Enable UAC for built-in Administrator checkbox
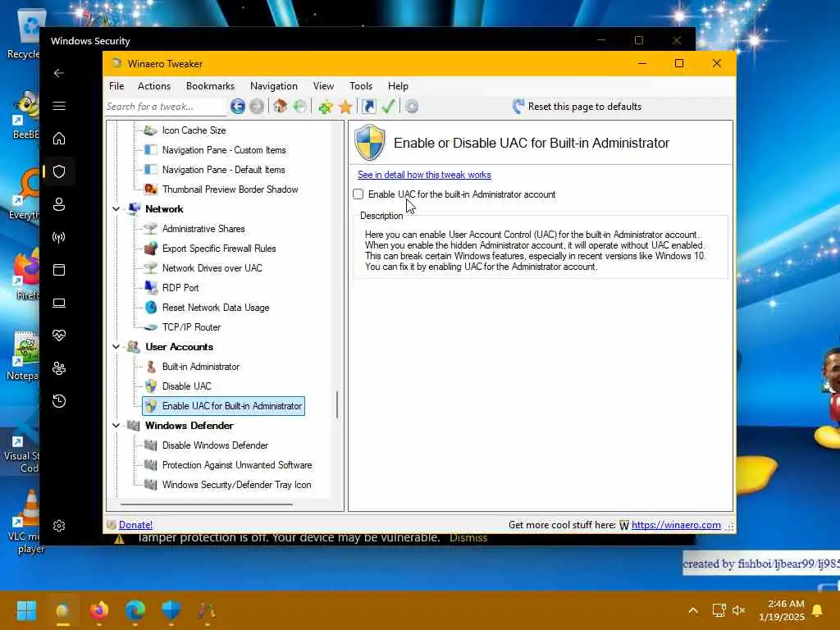The height and width of the screenshot is (630, 840). pos(358,194)
